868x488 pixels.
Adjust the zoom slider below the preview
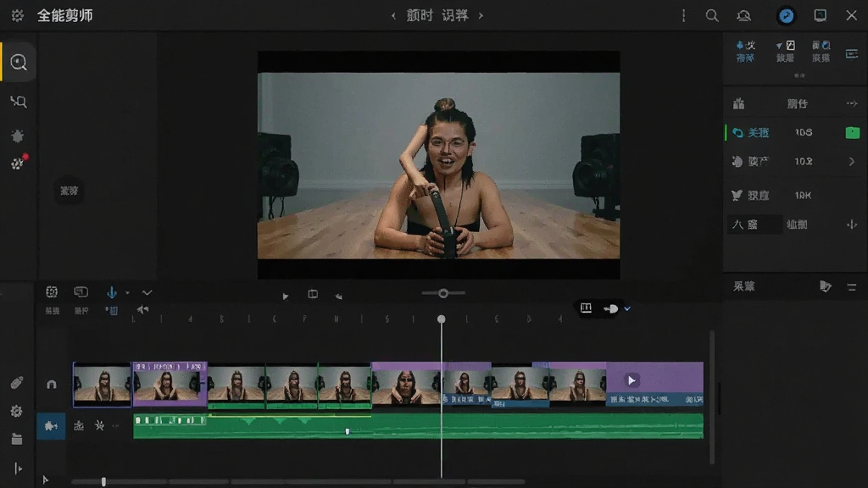coord(443,293)
